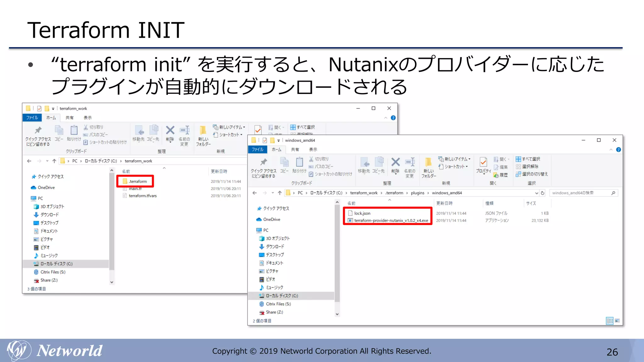644x362 pixels.
Task: Click Refresh button beside windows_amd64 address bar
Action: 542,193
